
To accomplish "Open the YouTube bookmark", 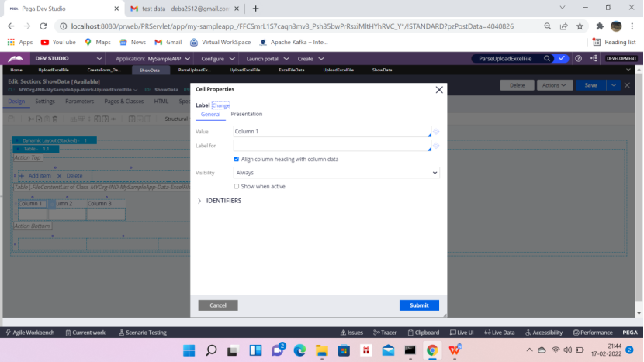I will [x=58, y=43].
